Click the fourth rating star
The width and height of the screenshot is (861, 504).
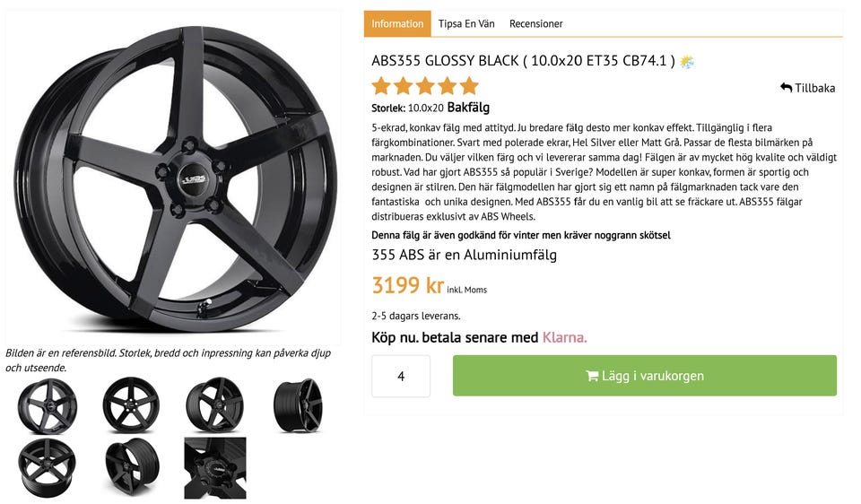pos(447,87)
